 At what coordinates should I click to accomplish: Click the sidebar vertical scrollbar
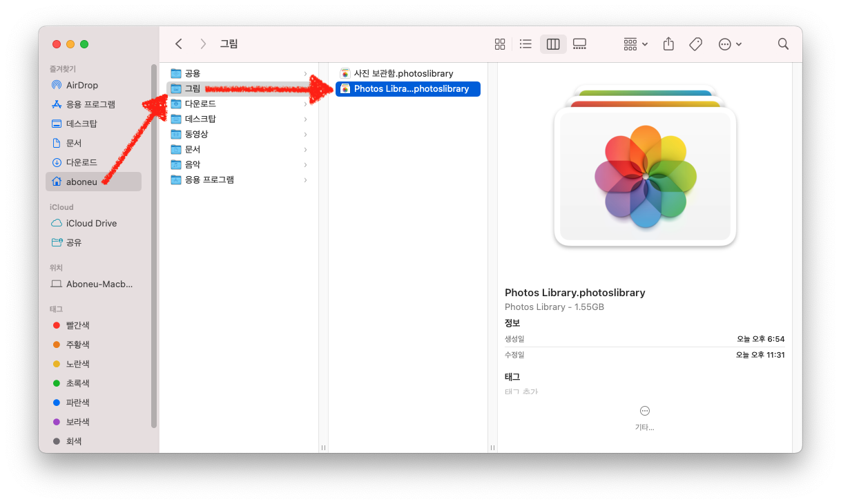point(154,246)
